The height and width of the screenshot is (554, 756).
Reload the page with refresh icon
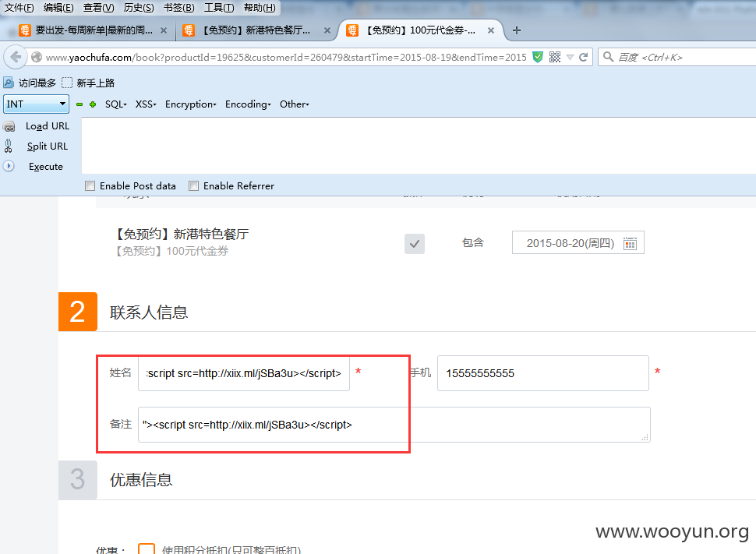click(x=584, y=57)
